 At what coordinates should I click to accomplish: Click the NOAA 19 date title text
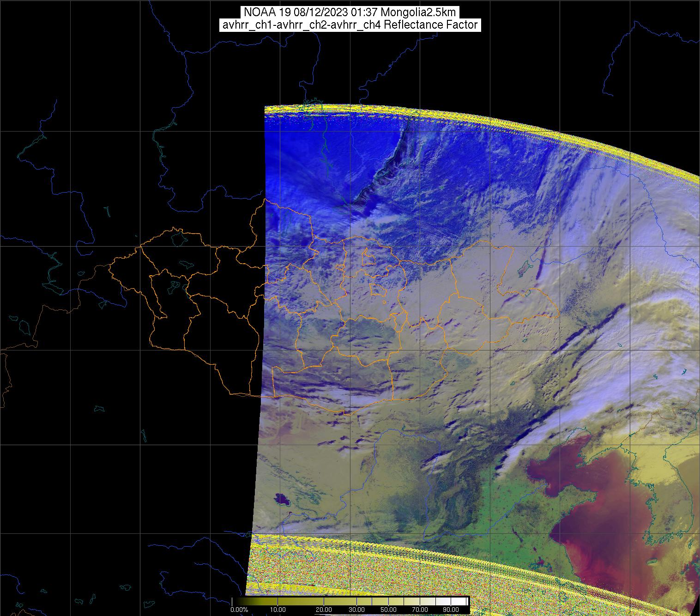350,12
